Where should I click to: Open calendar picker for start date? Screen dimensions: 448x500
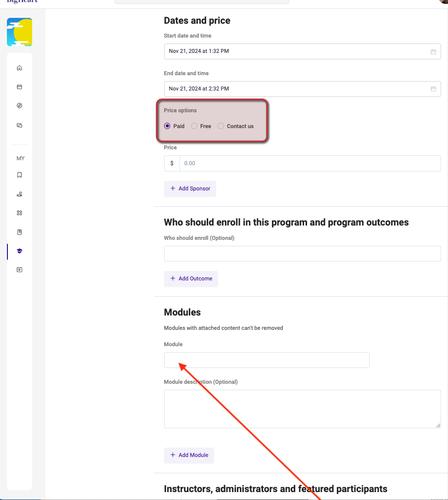433,51
